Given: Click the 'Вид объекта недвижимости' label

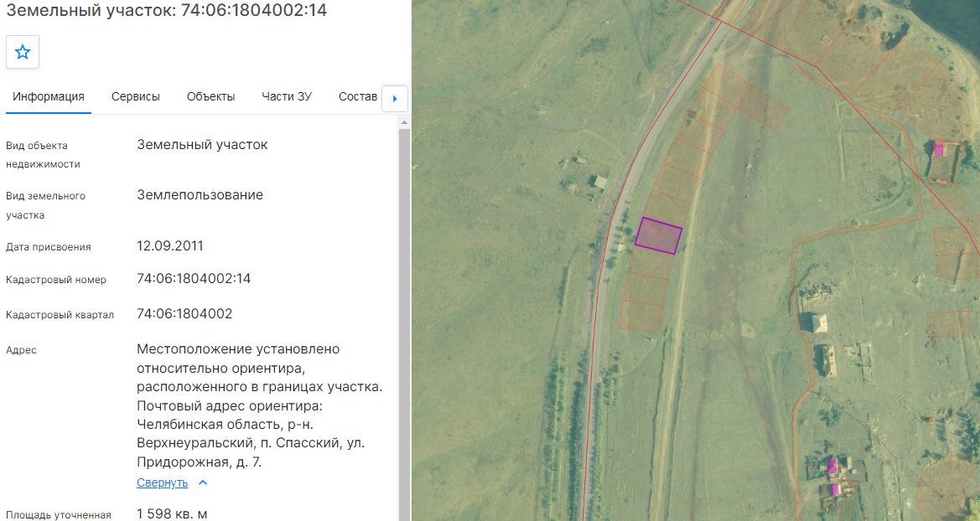Looking at the screenshot, I should pos(43,155).
